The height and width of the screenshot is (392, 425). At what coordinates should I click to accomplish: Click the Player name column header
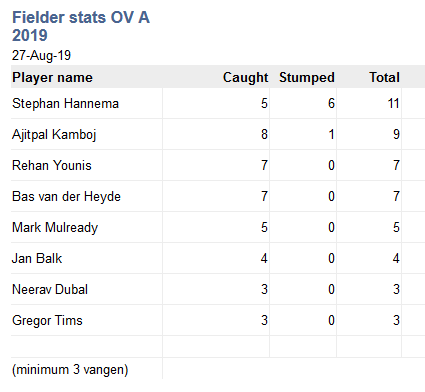click(x=52, y=78)
